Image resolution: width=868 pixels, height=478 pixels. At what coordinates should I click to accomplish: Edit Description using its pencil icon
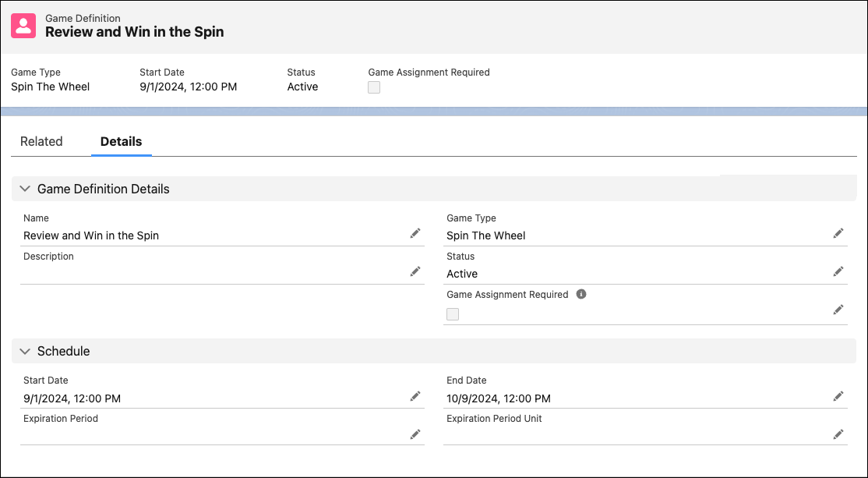click(x=415, y=271)
